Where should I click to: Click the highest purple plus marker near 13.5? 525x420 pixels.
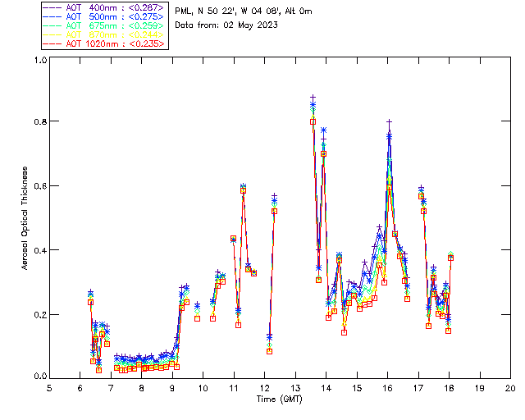point(313,97)
